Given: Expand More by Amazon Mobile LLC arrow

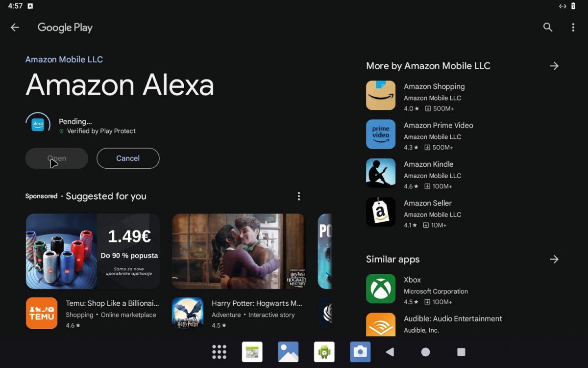Looking at the screenshot, I should pos(554,66).
